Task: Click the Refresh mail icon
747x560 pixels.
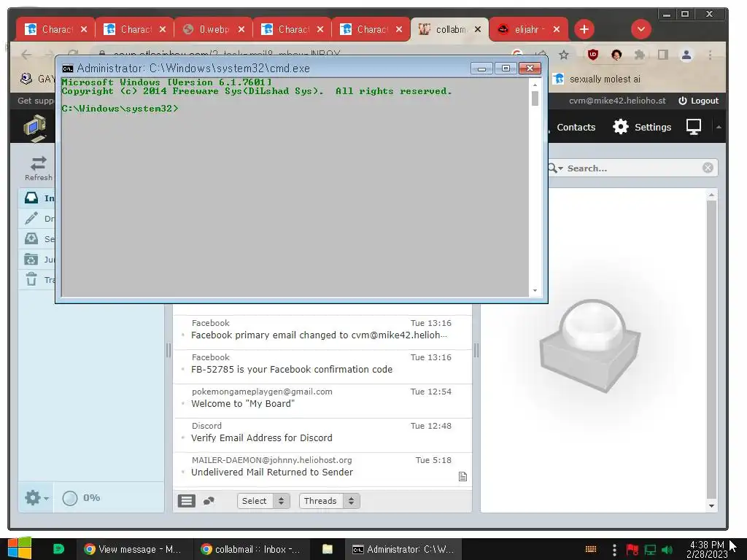Action: pyautogui.click(x=38, y=163)
